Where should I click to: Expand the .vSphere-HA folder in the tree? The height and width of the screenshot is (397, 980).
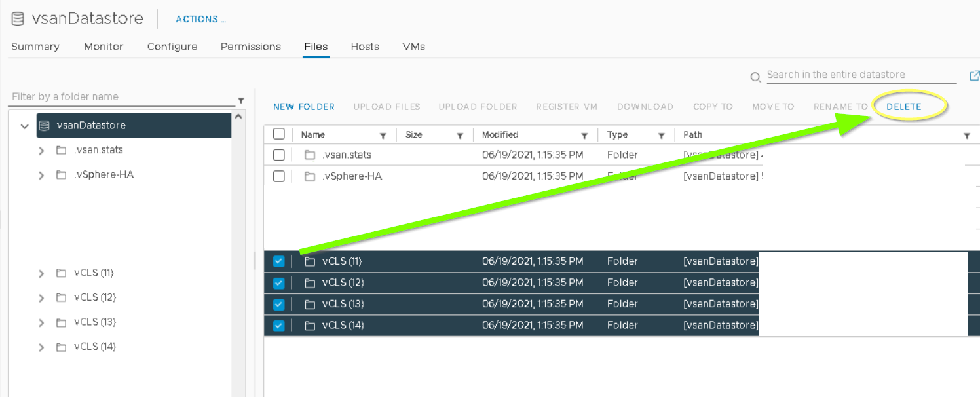point(41,176)
